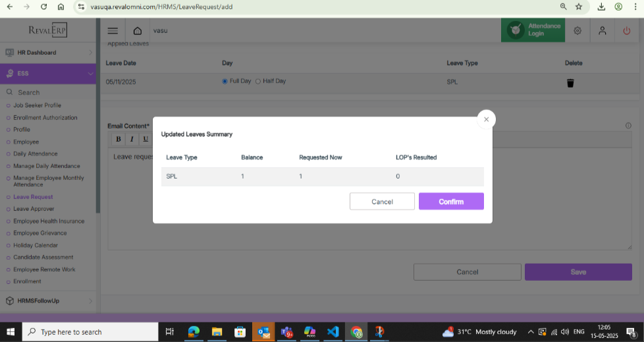644x342 pixels.
Task: Delete the 05/11/2025 leave row
Action: pos(570,83)
